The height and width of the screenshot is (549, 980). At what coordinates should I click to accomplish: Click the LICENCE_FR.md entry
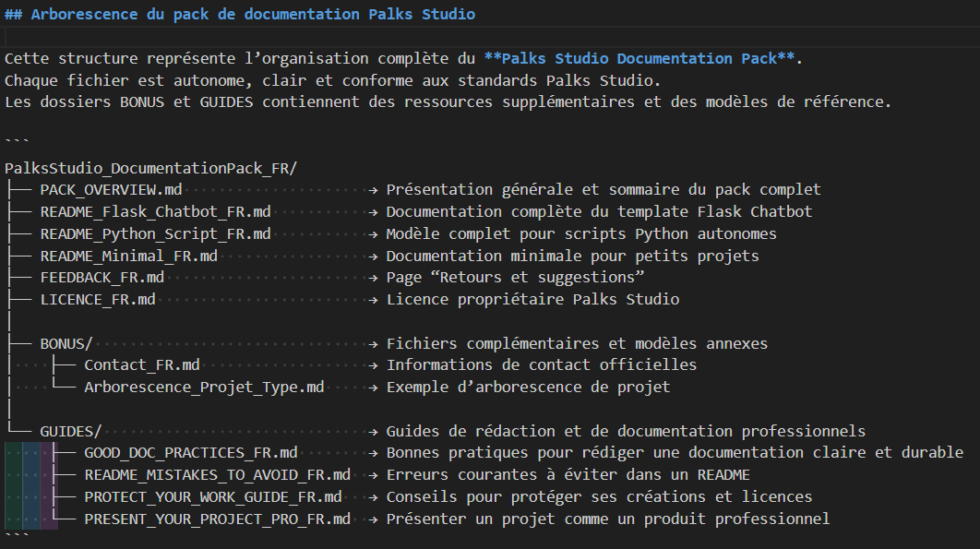click(98, 300)
